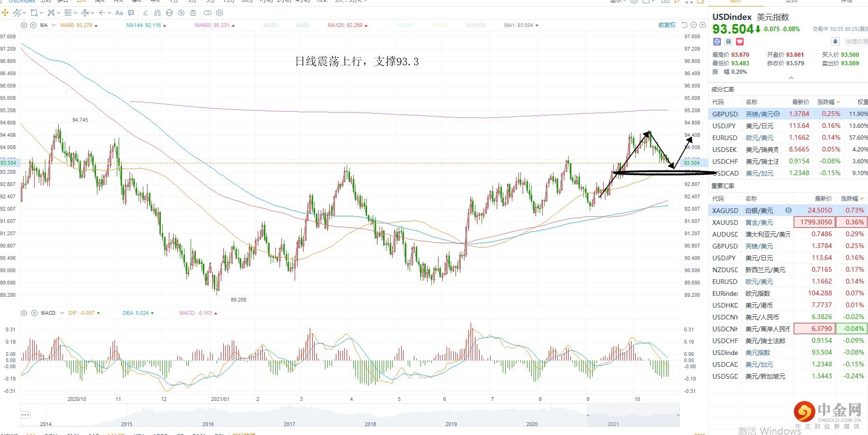Open drawing toolbar settings gear
Screen dimensions: 868x435
point(219,13)
